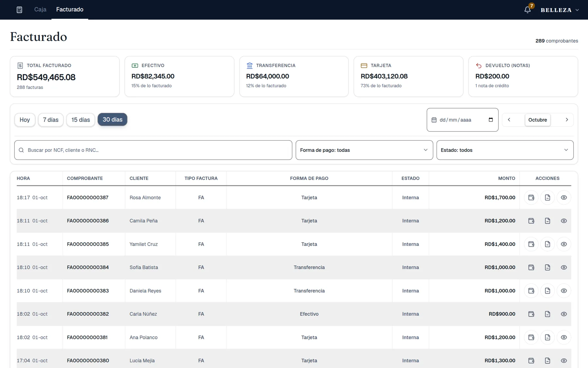
Task: Click the dd/mm/aaaa date field
Action: 463,120
